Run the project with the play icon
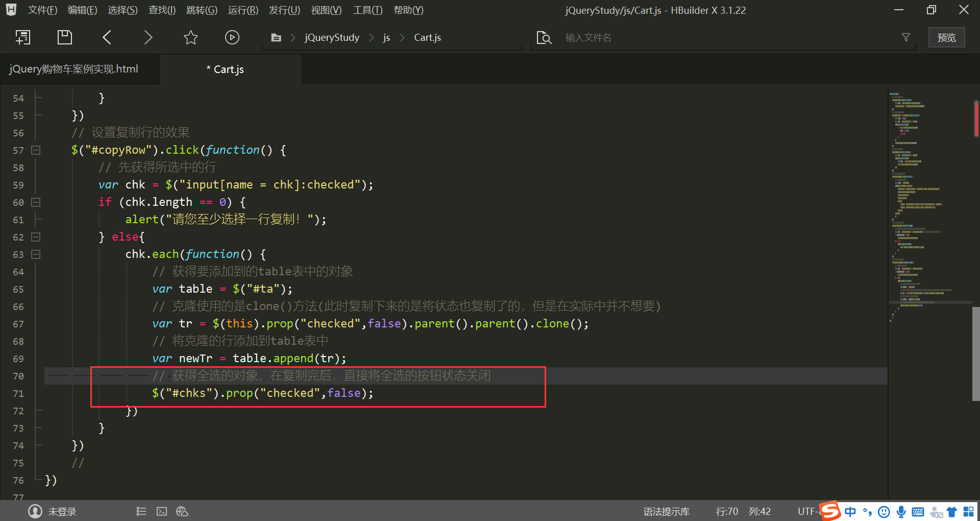Viewport: 980px width, 521px height. click(232, 37)
